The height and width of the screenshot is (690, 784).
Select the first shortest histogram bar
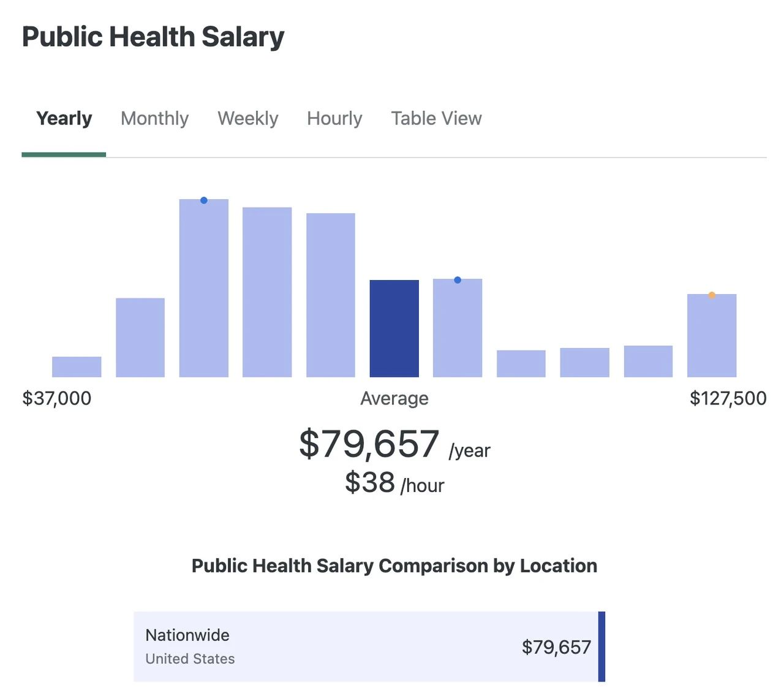(77, 366)
